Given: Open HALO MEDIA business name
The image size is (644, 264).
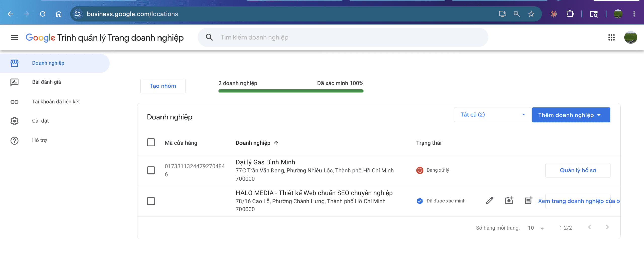Looking at the screenshot, I should (314, 193).
